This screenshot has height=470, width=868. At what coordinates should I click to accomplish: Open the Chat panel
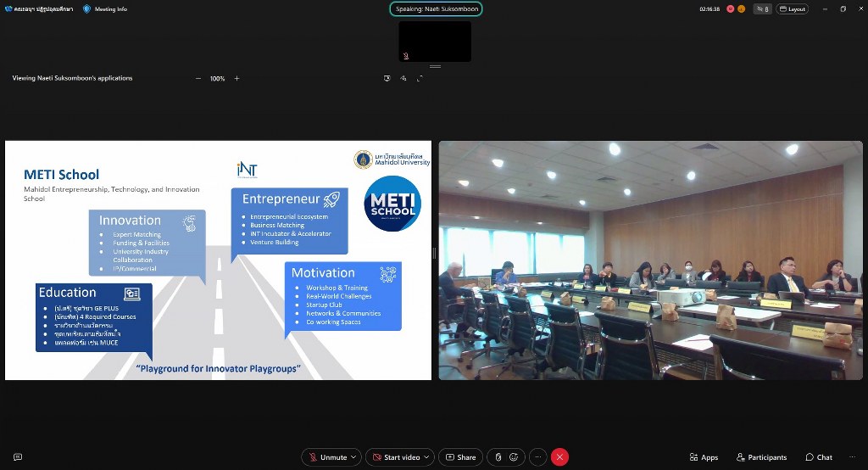[819, 457]
